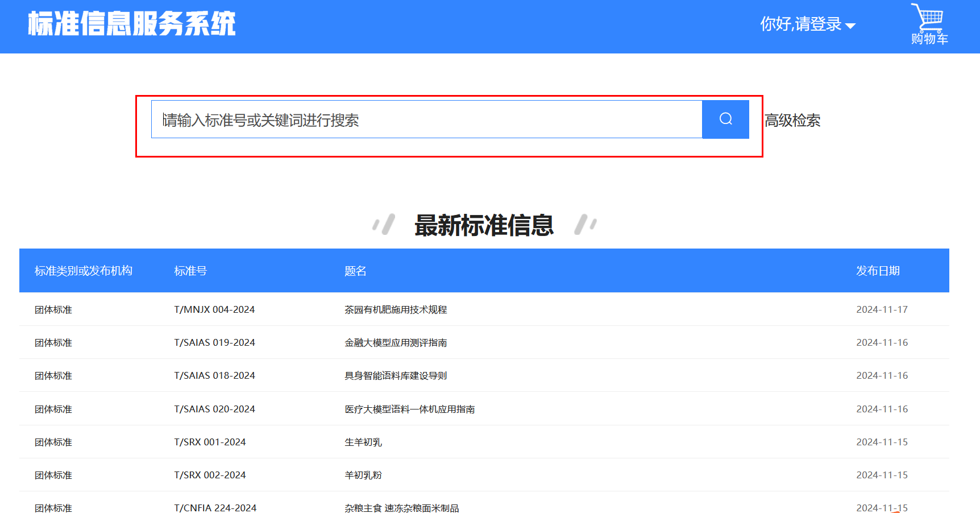Click the 标准号 column header
This screenshot has width=980, height=513.
(x=190, y=271)
